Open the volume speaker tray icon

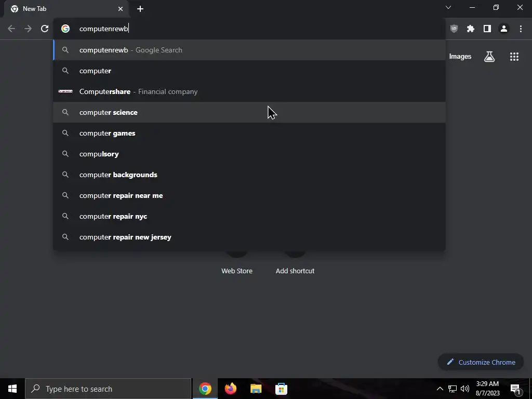(x=465, y=389)
